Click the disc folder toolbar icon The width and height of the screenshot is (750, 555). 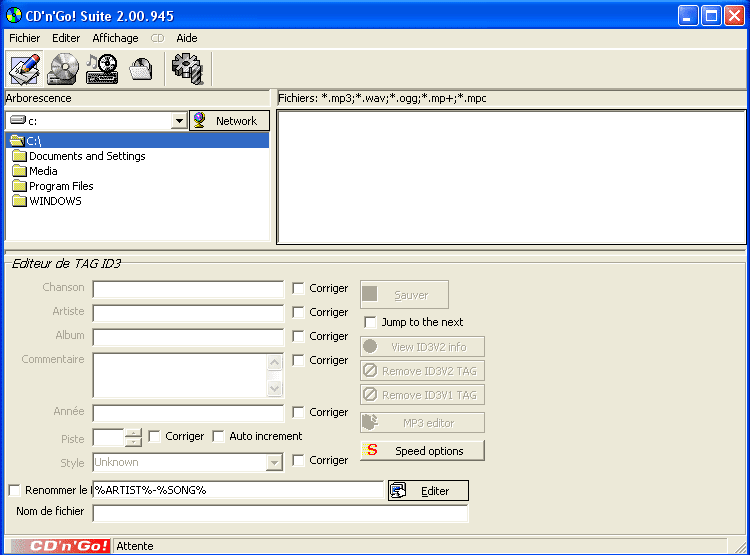(141, 69)
